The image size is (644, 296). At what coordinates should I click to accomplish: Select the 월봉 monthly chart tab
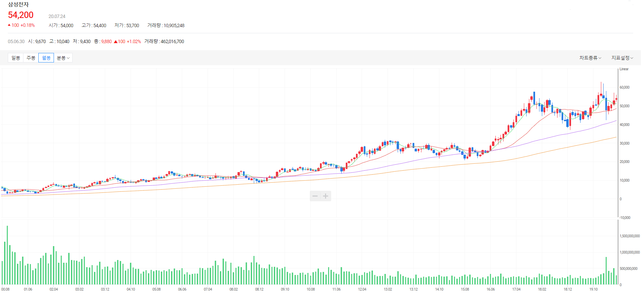point(46,58)
